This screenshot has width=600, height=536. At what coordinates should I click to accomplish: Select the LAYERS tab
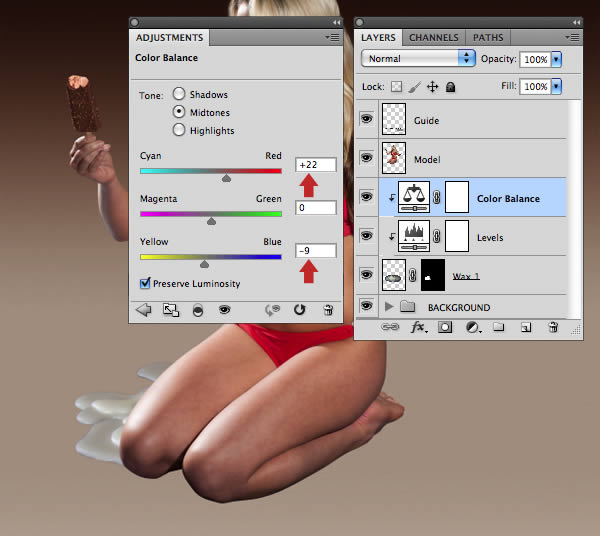pos(378,37)
